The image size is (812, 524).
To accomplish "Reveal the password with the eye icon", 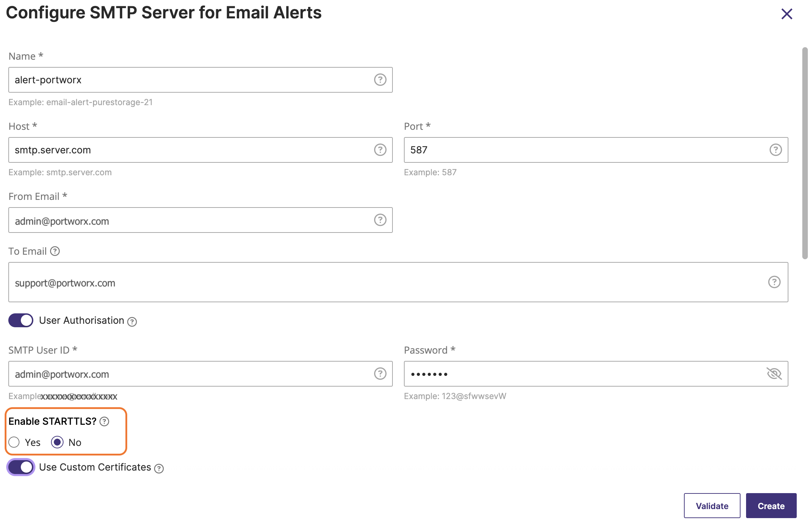I will 773,374.
